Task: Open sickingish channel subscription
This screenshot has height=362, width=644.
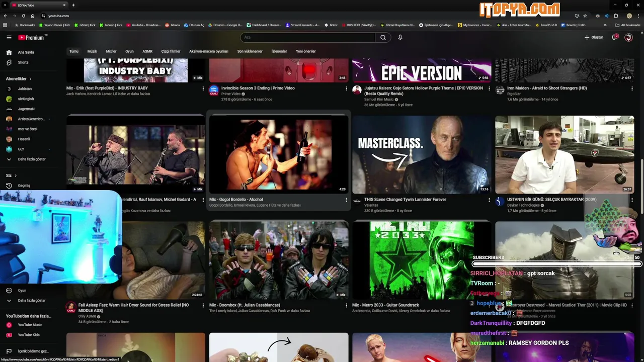Action: tap(26, 99)
